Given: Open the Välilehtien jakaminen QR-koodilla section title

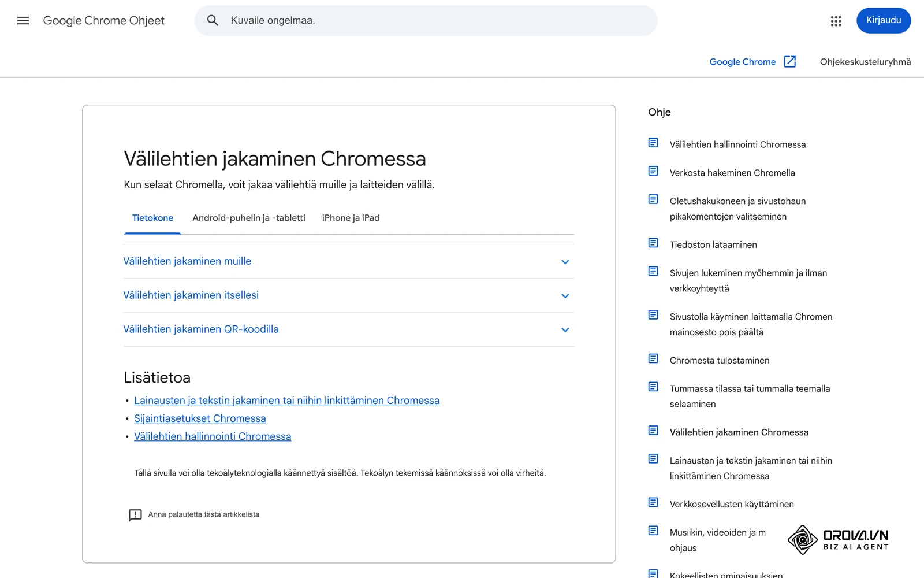Looking at the screenshot, I should [201, 329].
